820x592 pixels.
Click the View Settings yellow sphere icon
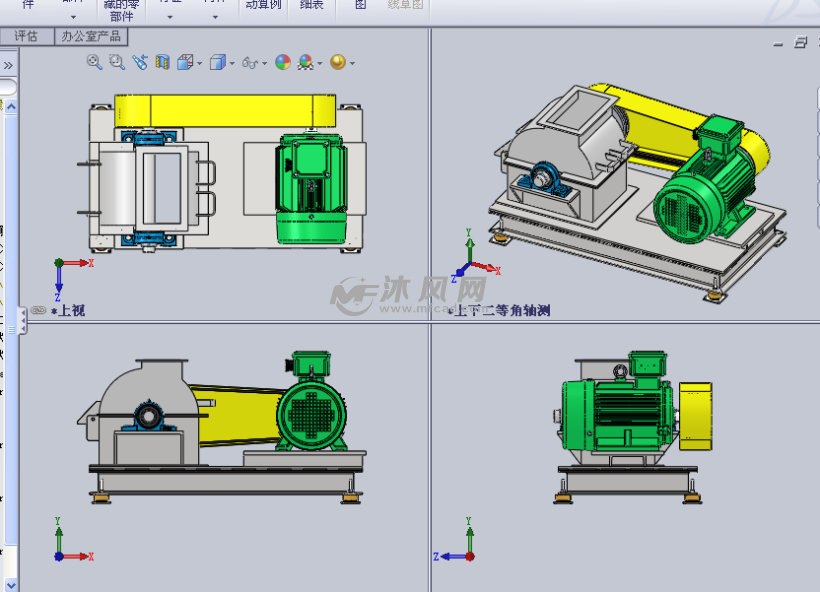click(339, 61)
